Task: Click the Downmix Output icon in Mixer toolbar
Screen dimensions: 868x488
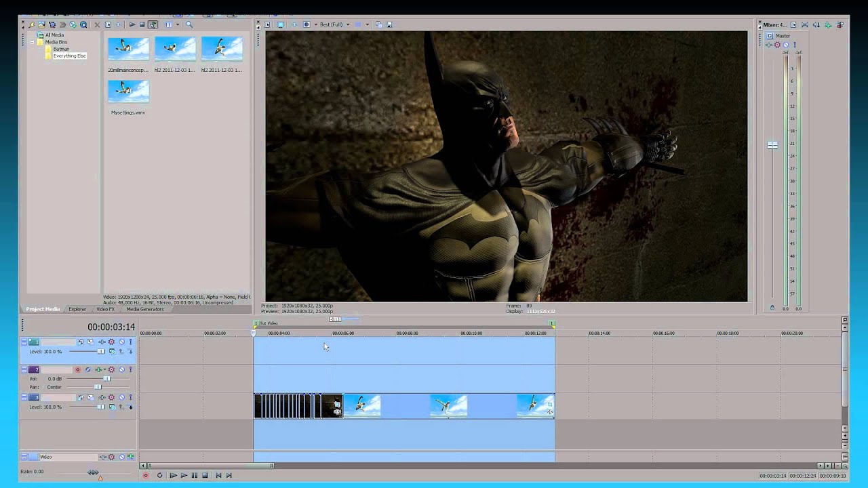Action: point(805,24)
